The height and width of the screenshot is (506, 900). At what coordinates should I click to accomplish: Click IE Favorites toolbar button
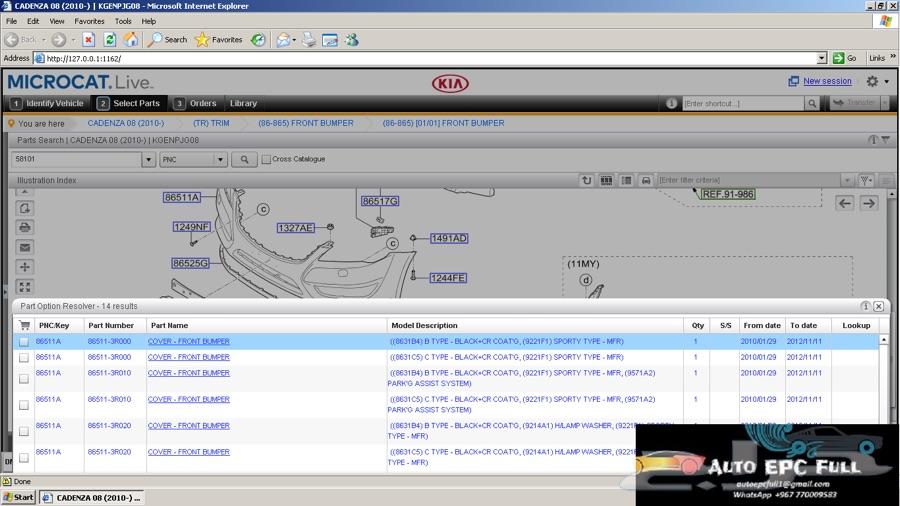[x=219, y=40]
